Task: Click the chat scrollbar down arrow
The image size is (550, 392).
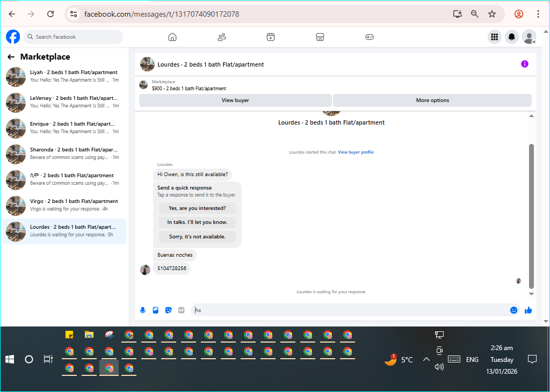Action: click(x=531, y=294)
